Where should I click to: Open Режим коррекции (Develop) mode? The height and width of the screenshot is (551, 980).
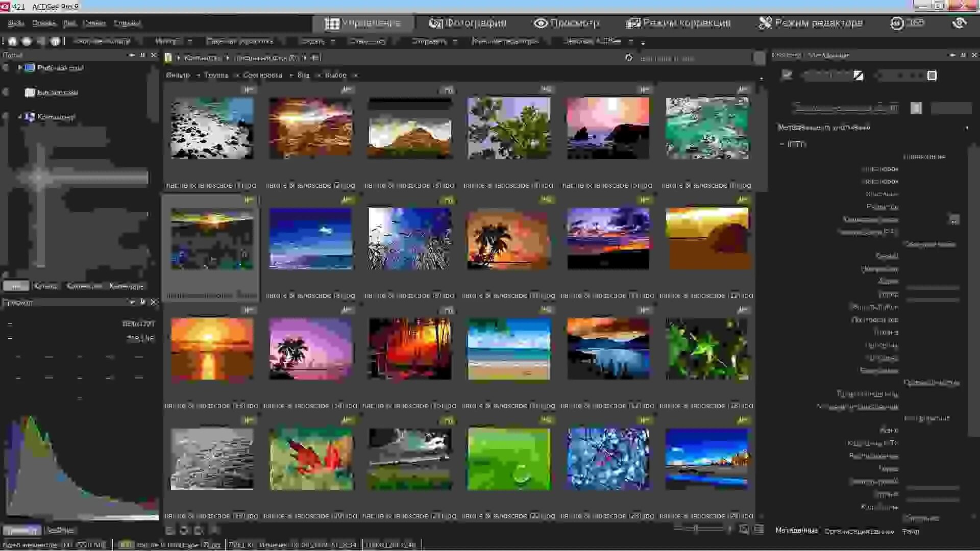coord(678,23)
